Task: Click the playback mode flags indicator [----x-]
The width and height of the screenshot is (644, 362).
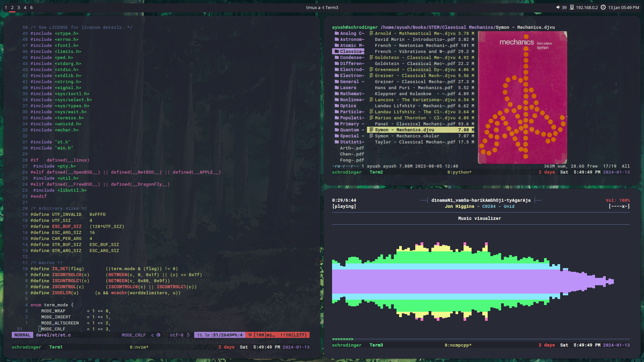Action: click(619, 206)
